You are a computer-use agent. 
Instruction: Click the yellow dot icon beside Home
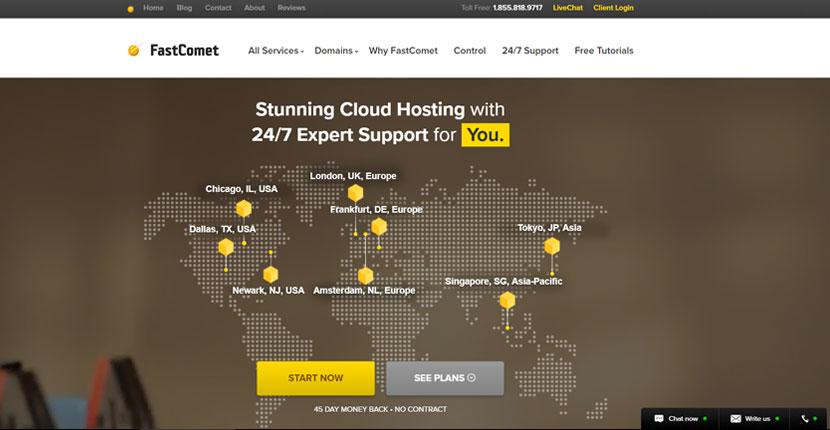point(131,9)
